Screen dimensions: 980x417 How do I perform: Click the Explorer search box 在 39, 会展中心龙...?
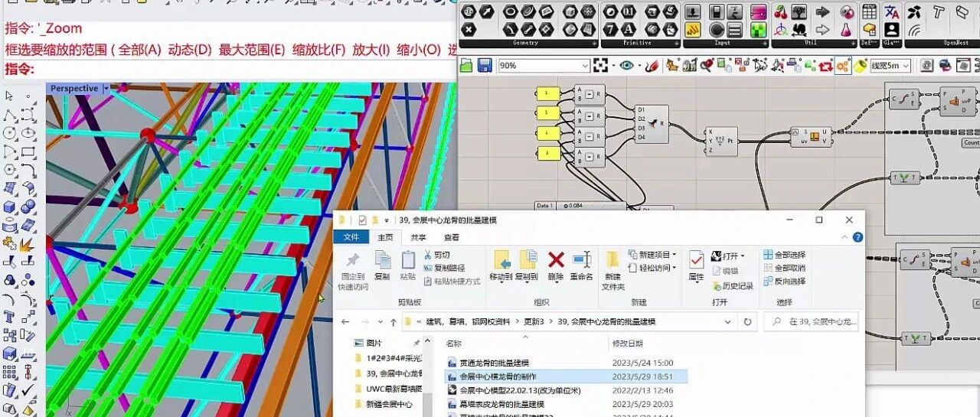click(x=811, y=322)
